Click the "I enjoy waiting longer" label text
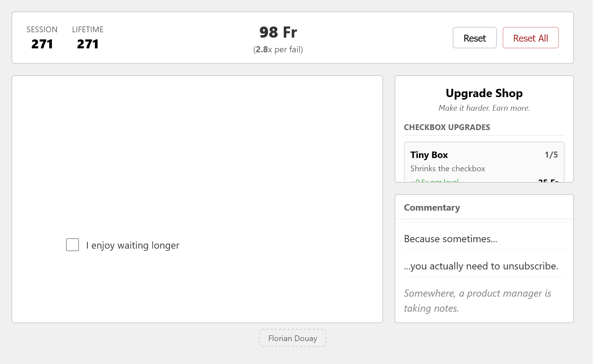Image resolution: width=593 pixels, height=364 pixels. (x=132, y=245)
